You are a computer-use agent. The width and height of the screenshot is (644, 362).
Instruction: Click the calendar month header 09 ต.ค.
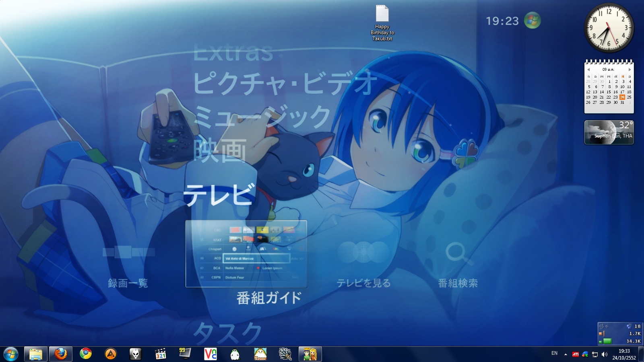(x=608, y=70)
